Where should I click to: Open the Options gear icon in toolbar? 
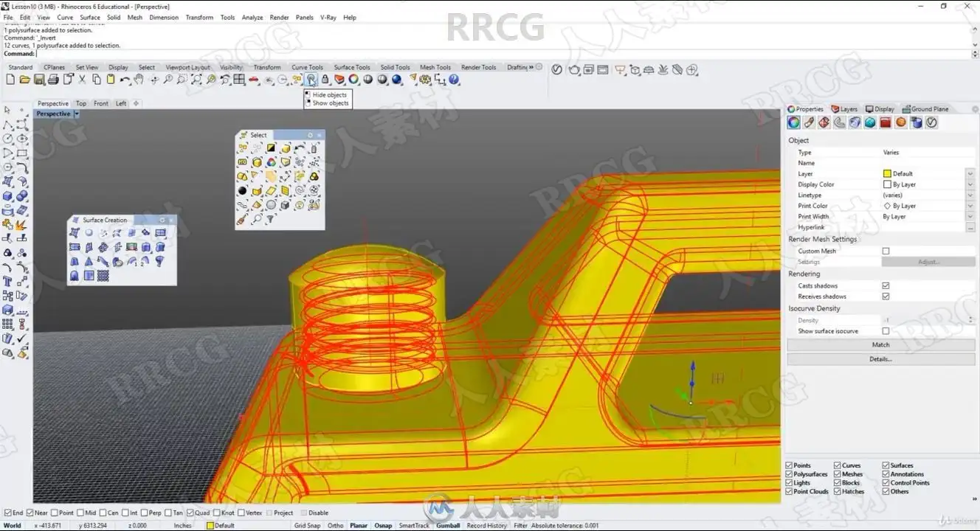pos(424,80)
